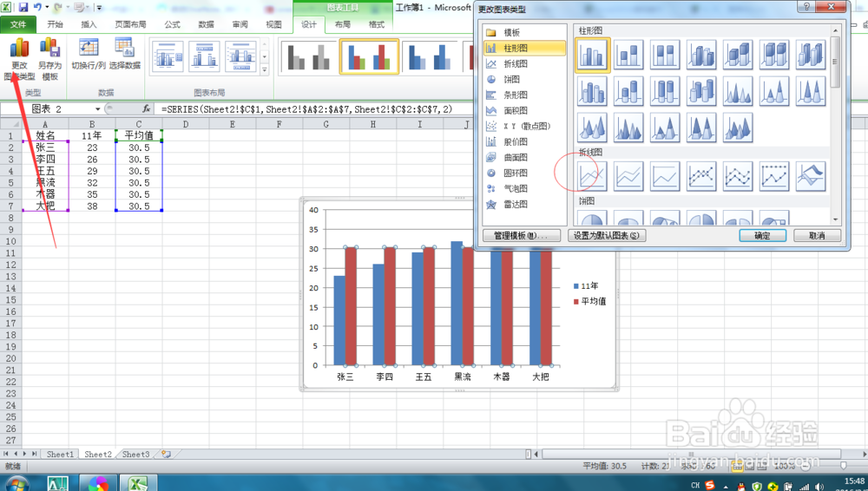Screen dimensions: 868x491
Task: Click Select Data (选择数据) icon
Action: pyautogui.click(x=124, y=55)
